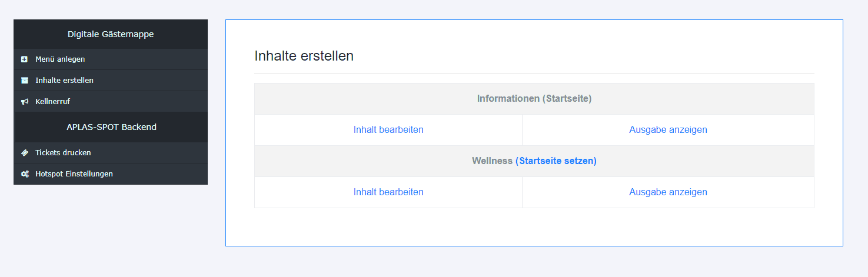Click the Inhalte erstellen page heading
868x277 pixels.
(304, 56)
